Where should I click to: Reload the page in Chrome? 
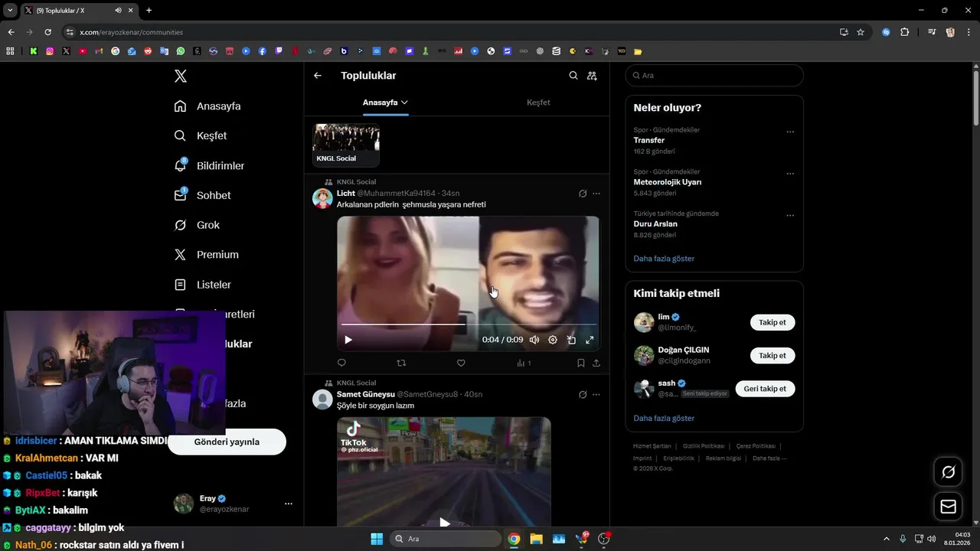click(47, 32)
